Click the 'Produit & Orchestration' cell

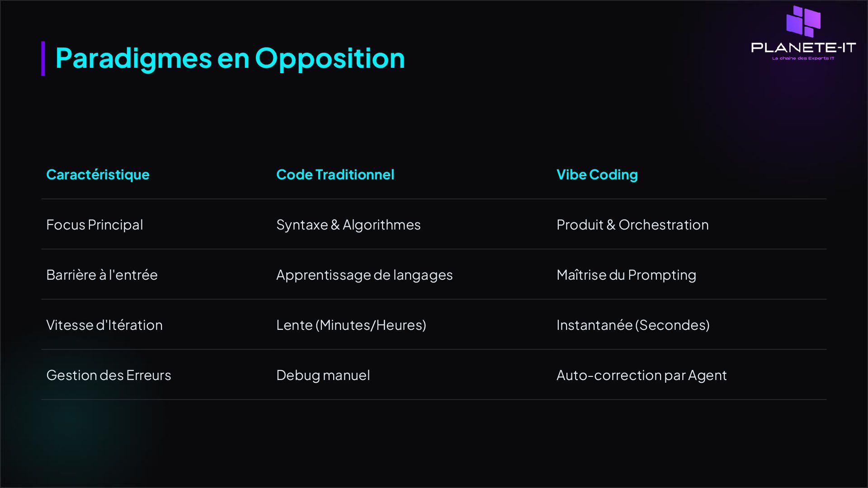(x=632, y=225)
